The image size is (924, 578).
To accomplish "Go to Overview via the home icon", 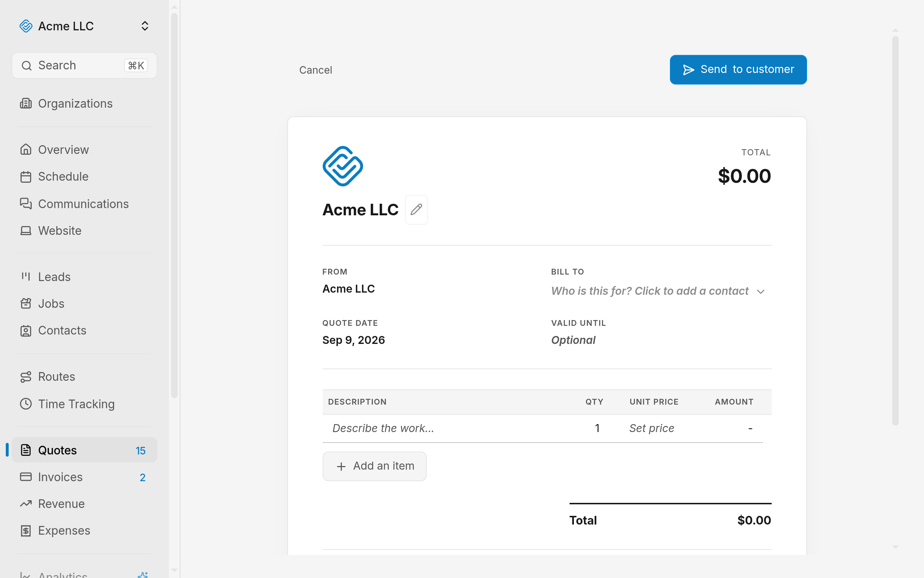I will pyautogui.click(x=26, y=150).
